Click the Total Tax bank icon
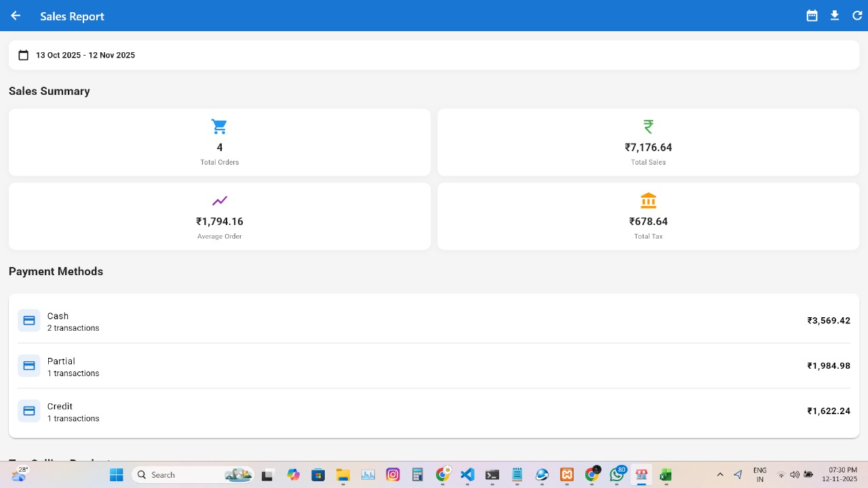The width and height of the screenshot is (868, 488). [648, 201]
